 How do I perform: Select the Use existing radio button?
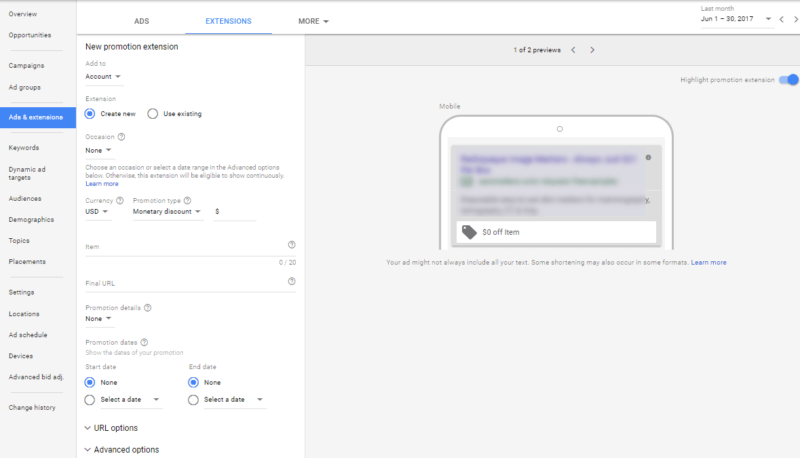pyautogui.click(x=153, y=114)
